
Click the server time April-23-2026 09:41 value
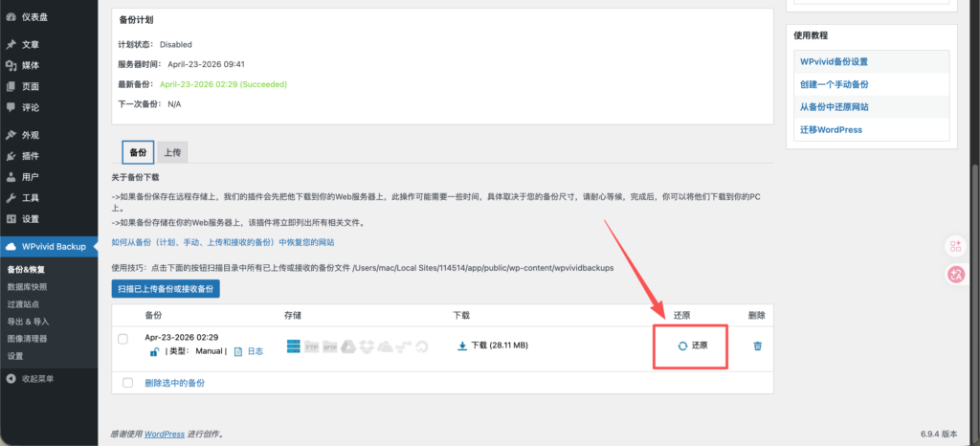pos(206,64)
